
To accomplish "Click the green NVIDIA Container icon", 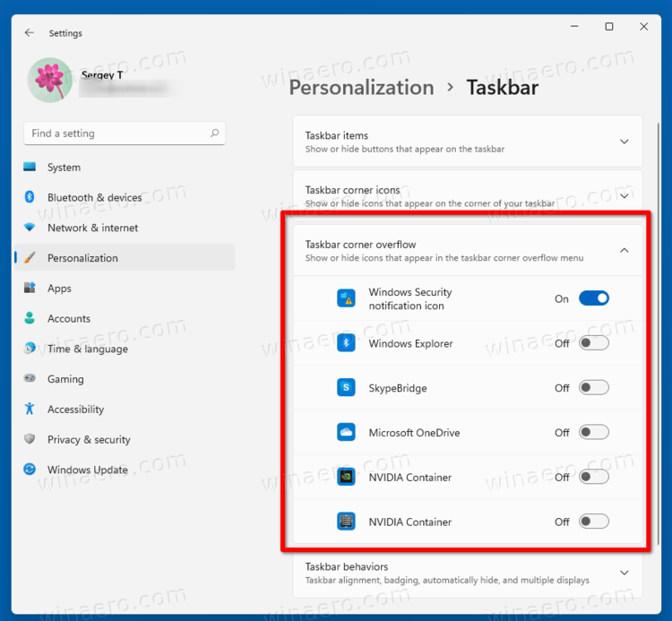I will tap(346, 477).
